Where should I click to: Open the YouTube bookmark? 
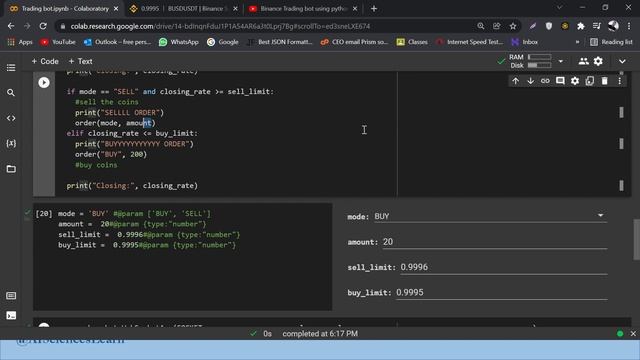58,42
